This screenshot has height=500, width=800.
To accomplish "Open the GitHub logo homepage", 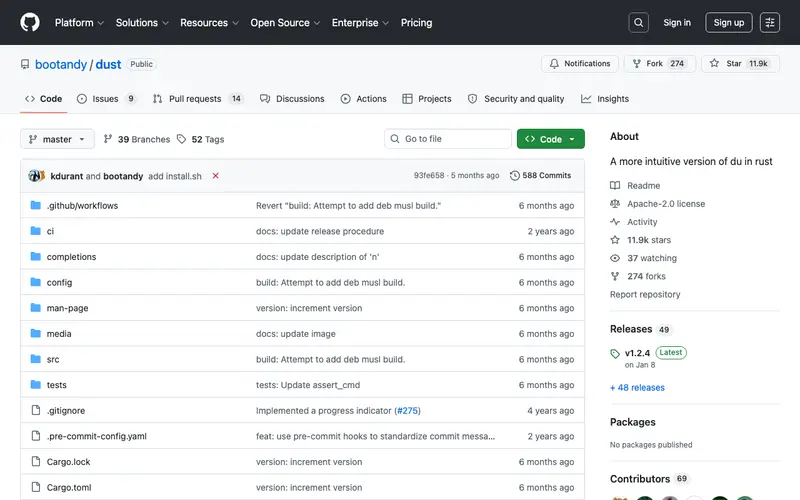I will (30, 22).
